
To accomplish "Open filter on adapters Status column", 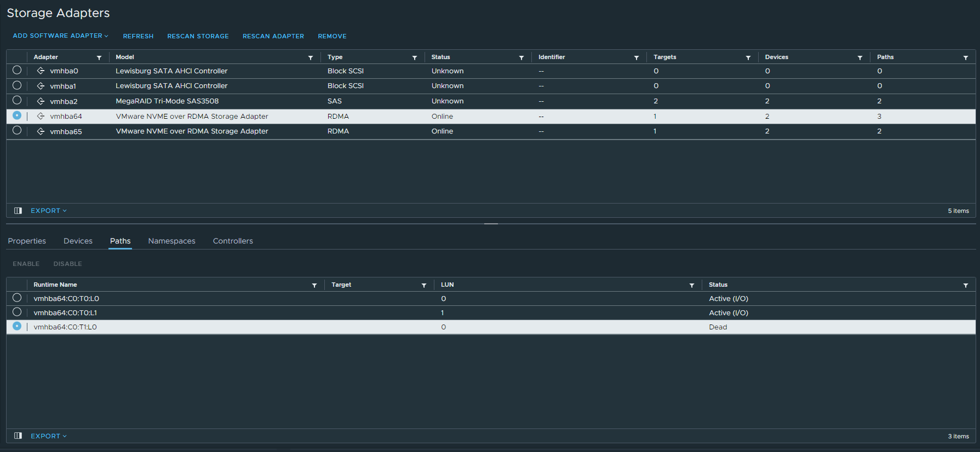I will (x=521, y=57).
